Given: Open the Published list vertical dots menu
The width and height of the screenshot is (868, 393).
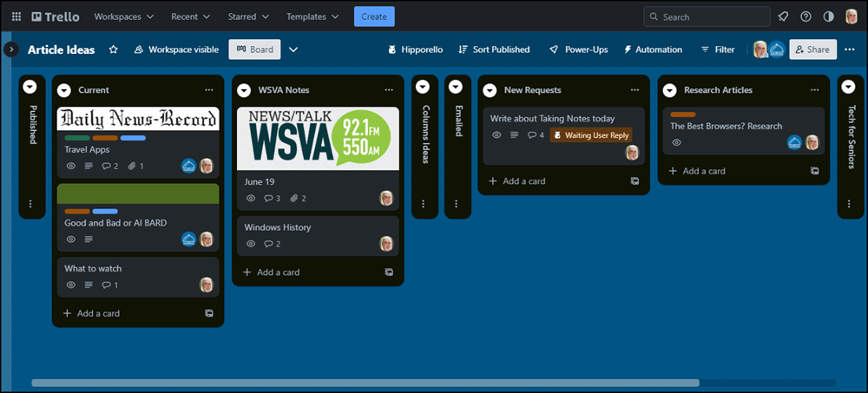Looking at the screenshot, I should click(30, 204).
